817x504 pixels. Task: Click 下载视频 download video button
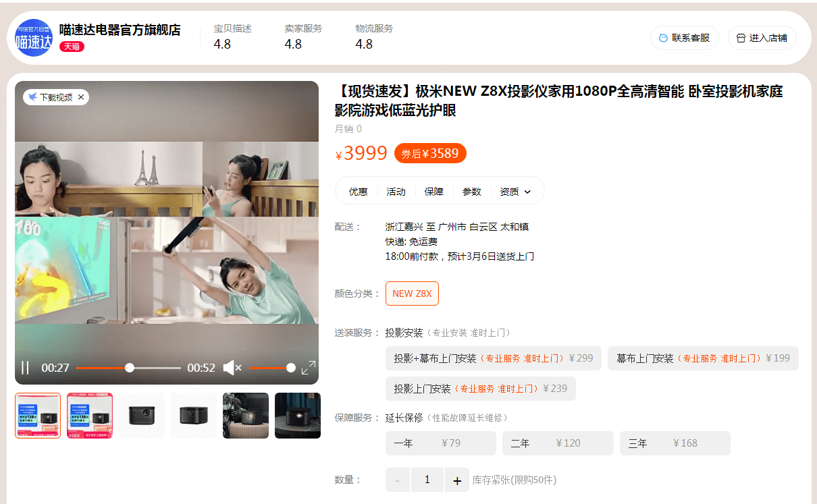51,97
